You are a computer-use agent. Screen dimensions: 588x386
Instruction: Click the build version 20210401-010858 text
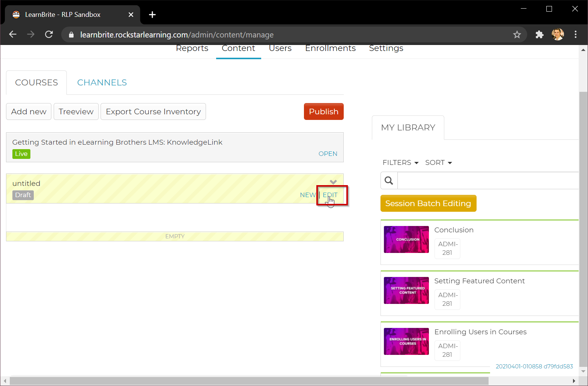click(534, 367)
